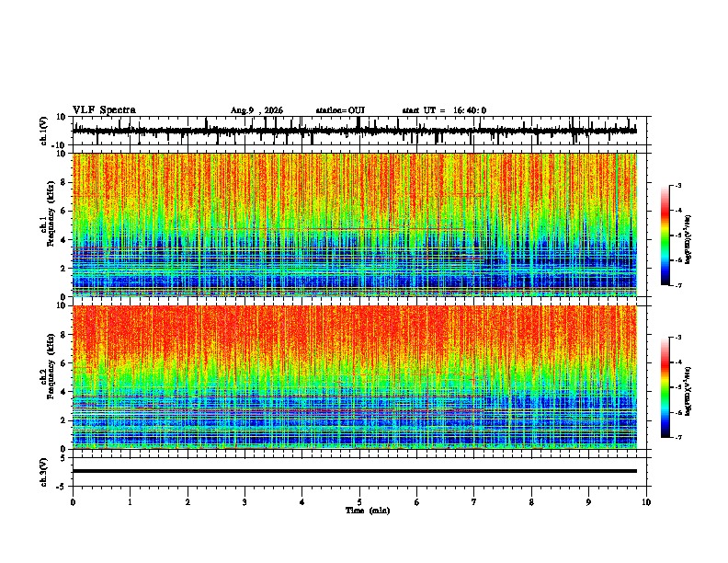
Task: Click time axis tick label "6"
Action: tap(417, 502)
